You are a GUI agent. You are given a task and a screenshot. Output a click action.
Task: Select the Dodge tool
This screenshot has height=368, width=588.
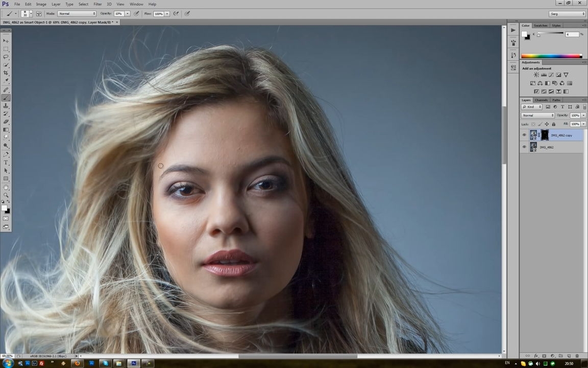(x=6, y=146)
